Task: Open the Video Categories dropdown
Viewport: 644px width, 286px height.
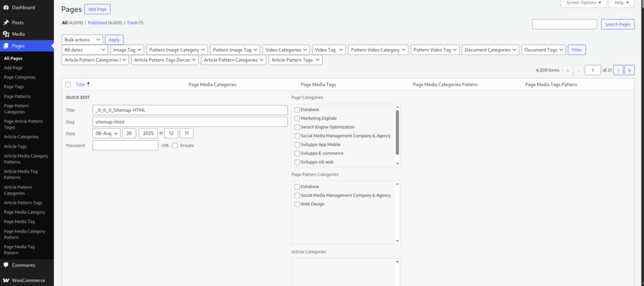Action: tap(286, 50)
